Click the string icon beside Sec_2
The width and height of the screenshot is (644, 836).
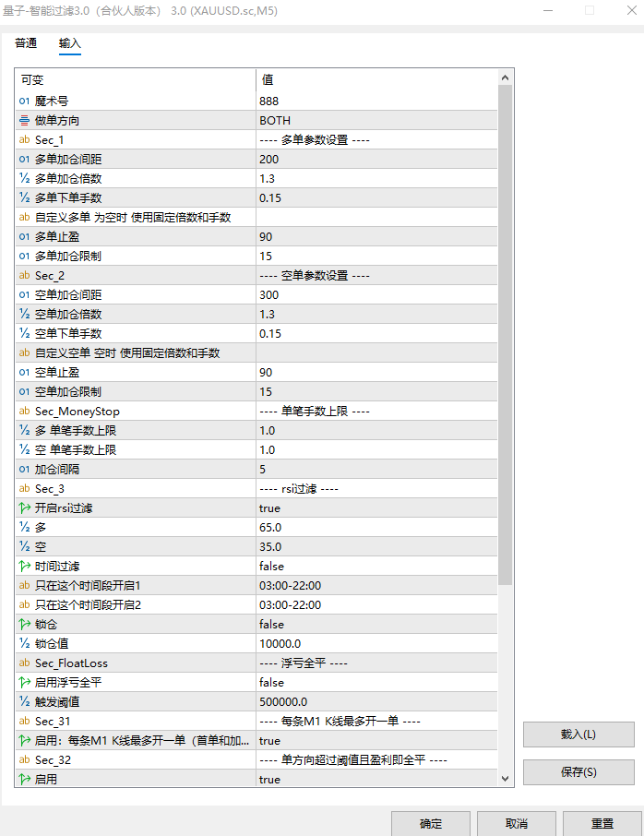coord(25,275)
